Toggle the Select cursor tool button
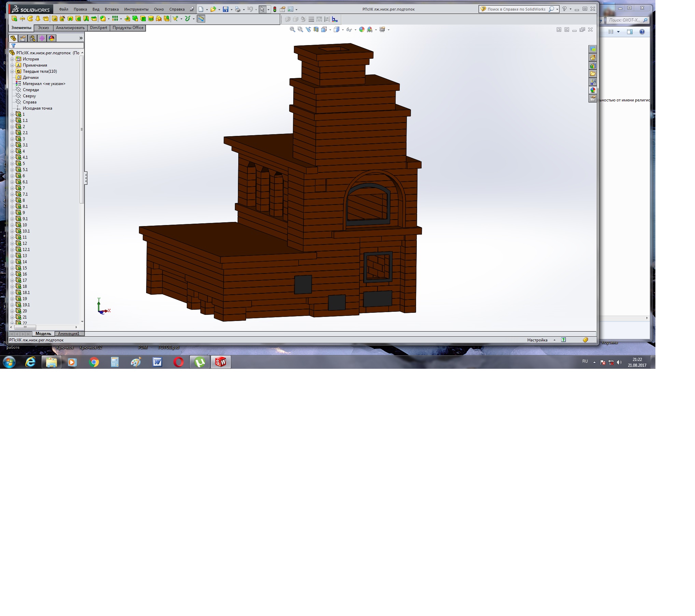This screenshot has width=695, height=616. click(x=262, y=10)
